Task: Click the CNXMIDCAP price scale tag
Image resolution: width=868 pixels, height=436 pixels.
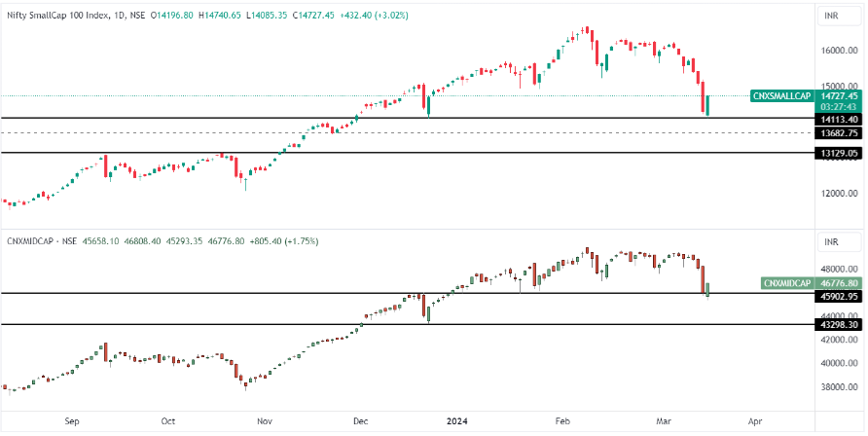Action: coord(787,283)
